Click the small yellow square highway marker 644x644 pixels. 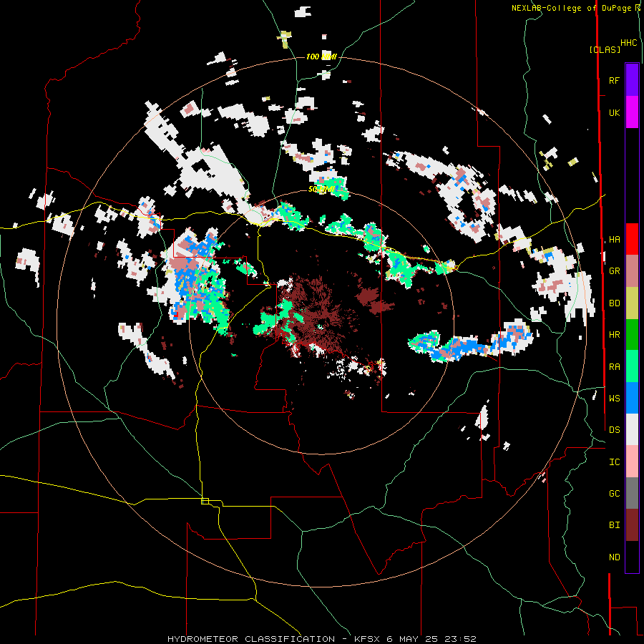coord(205,501)
